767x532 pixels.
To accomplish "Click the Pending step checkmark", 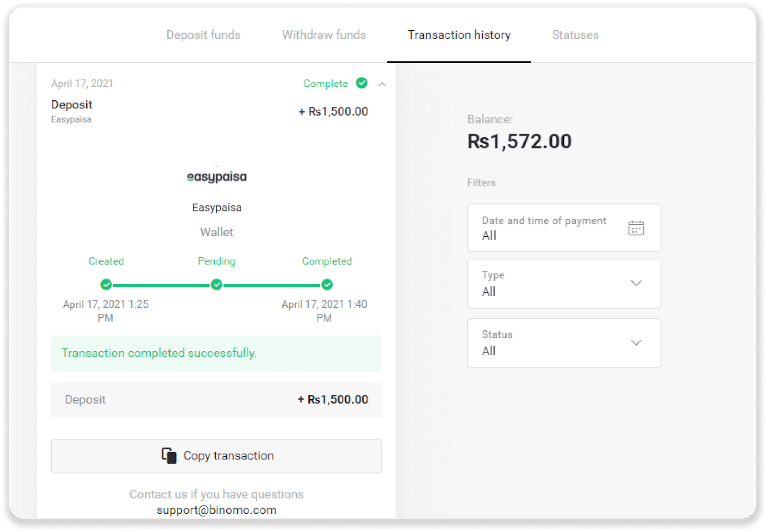I will pyautogui.click(x=217, y=285).
